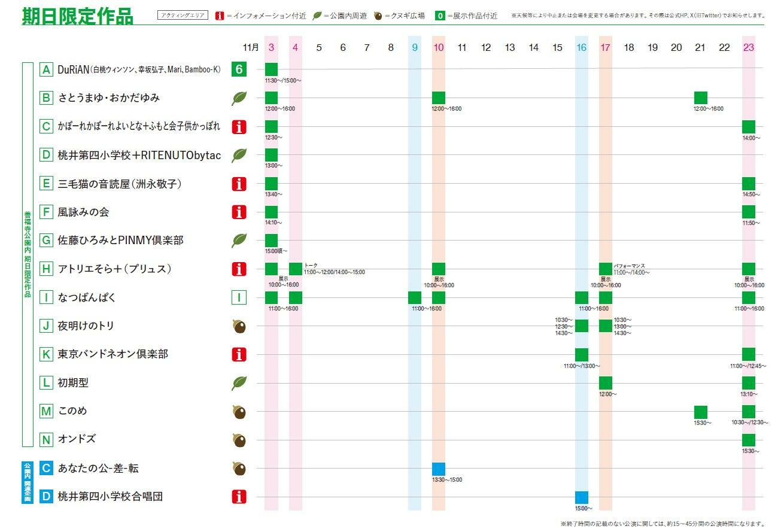Image resolution: width=784 pixels, height=532 pixels.
Task: Click the date header 3
Action: [x=271, y=47]
